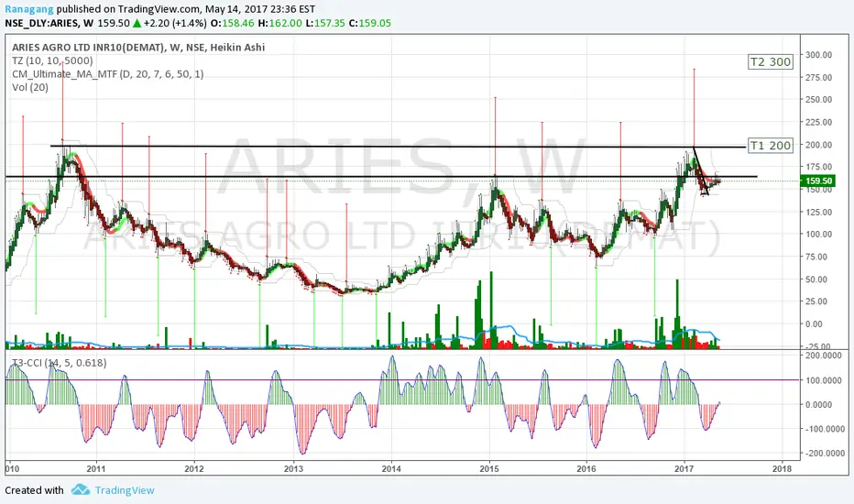Click the 200.0000 CCI axis label
This screenshot has height=504, width=854.
coord(826,356)
